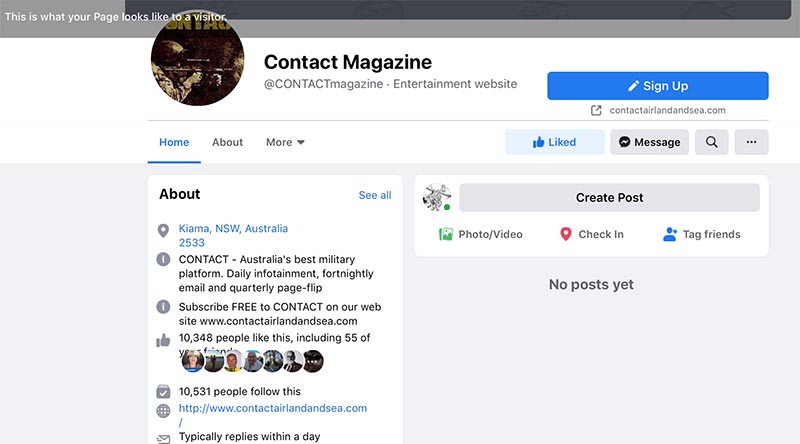Click thumbs-up icon beside 10,348 people
800x444 pixels.
pyautogui.click(x=163, y=340)
